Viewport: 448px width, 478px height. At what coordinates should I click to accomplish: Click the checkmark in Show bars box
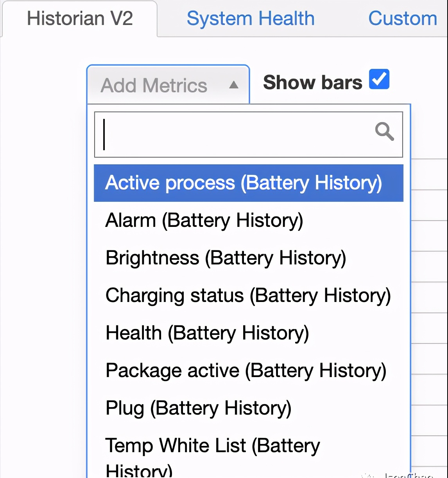pos(379,79)
